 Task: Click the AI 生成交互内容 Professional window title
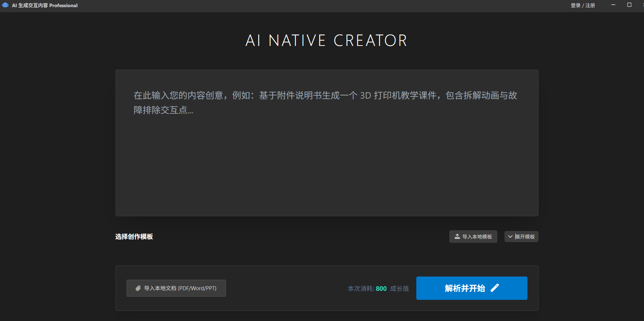pyautogui.click(x=45, y=5)
